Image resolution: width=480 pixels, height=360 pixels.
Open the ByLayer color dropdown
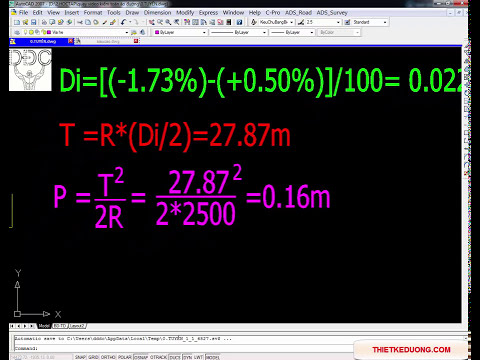180,32
